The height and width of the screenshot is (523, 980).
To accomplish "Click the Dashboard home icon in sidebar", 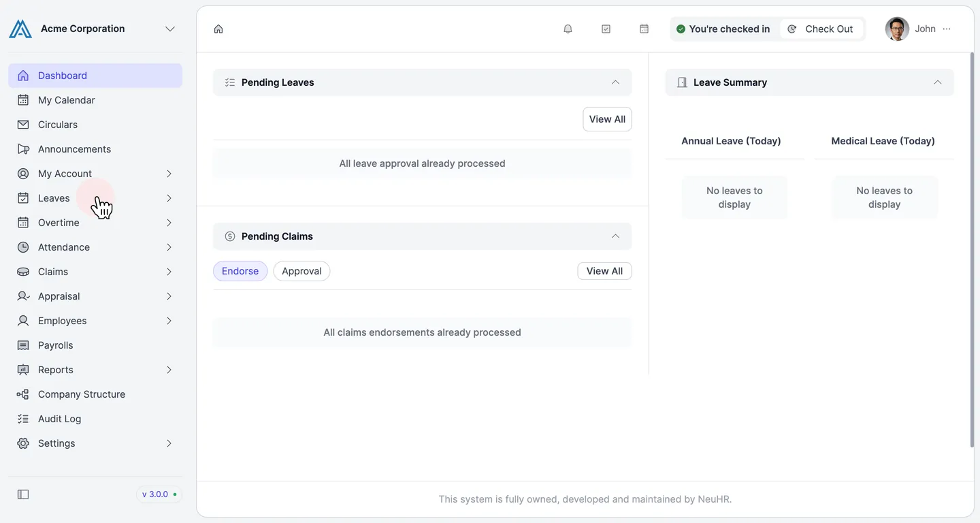I will point(23,76).
